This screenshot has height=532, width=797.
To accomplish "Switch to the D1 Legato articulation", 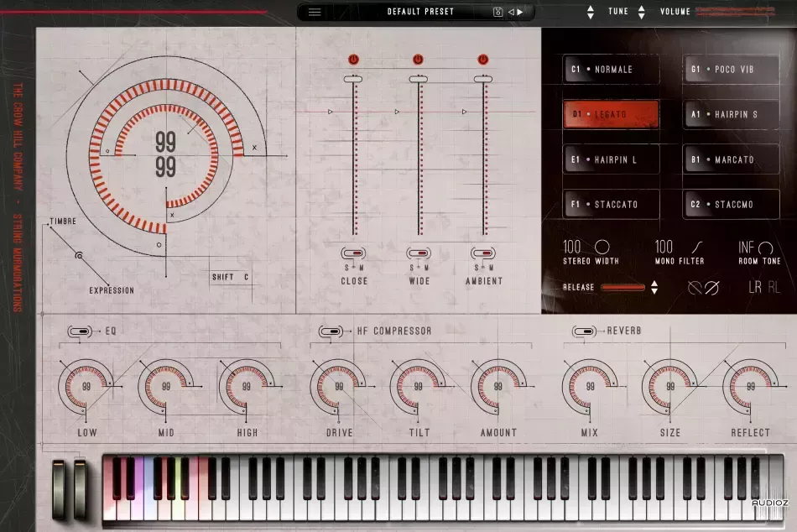I will point(610,113).
